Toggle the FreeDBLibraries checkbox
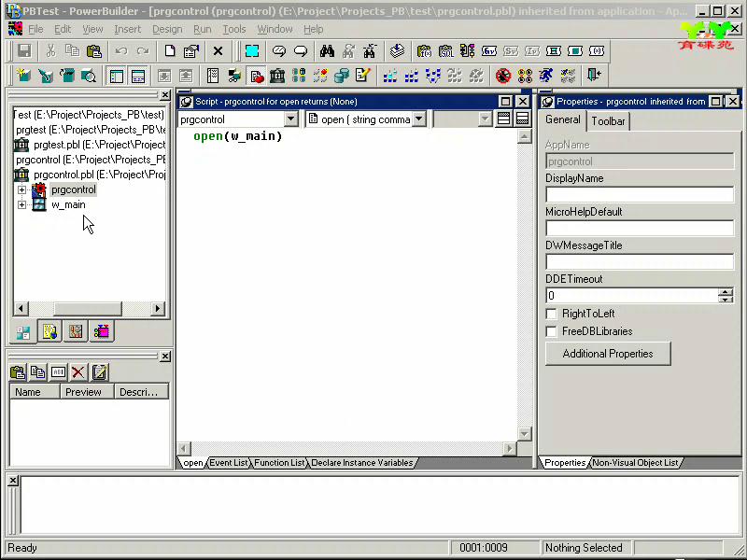The width and height of the screenshot is (747, 560). coord(551,331)
